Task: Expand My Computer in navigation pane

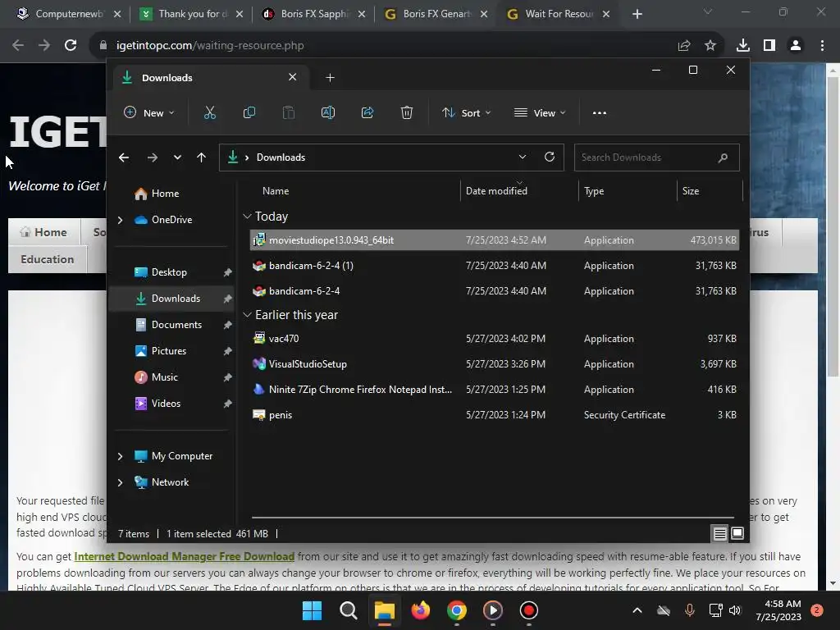Action: click(x=120, y=456)
